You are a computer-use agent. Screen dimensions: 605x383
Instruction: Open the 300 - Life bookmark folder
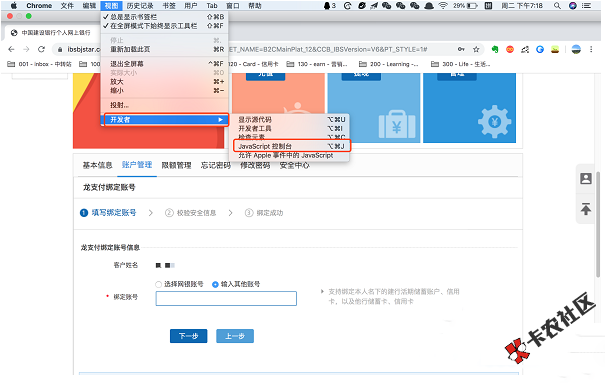click(461, 64)
